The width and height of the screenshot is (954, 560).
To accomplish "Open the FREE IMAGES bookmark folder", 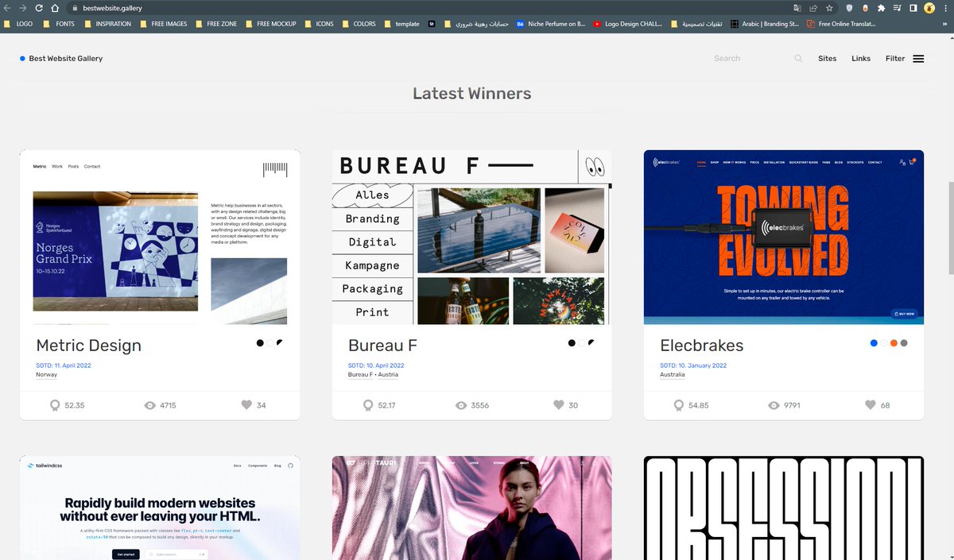I will pos(163,24).
